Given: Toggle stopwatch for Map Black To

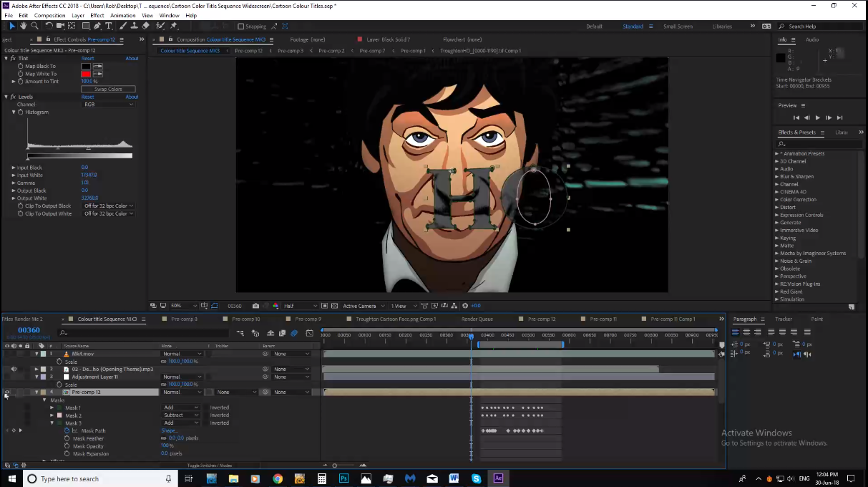Looking at the screenshot, I should pyautogui.click(x=21, y=66).
